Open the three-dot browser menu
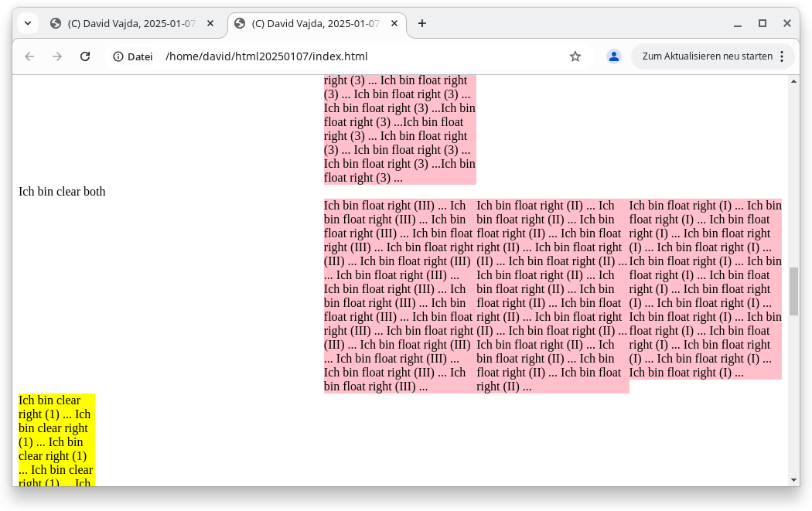Screen dimensions: 812x511 point(783,56)
